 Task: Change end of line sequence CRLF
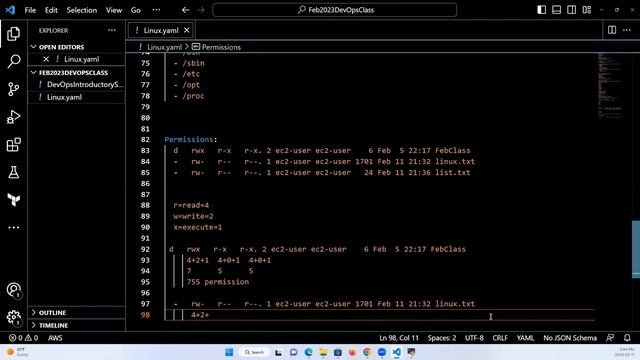500,338
